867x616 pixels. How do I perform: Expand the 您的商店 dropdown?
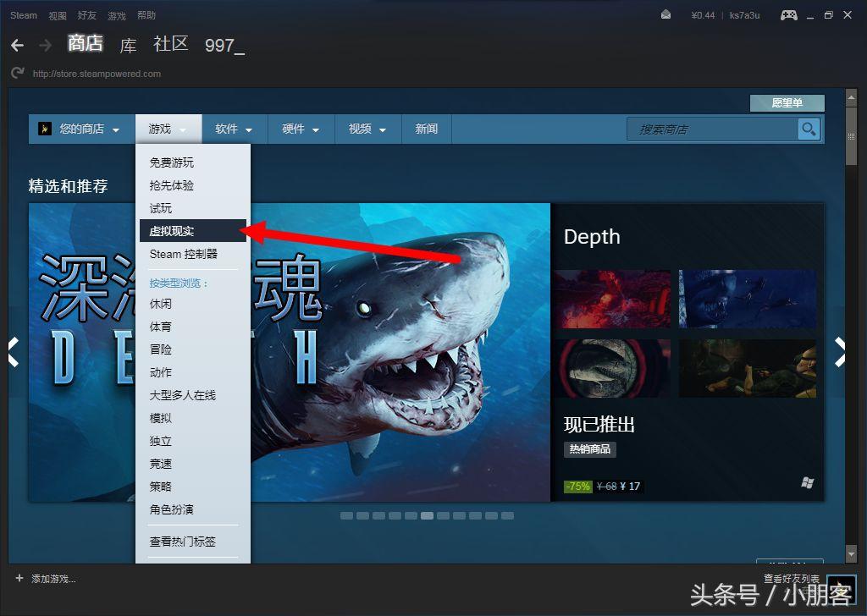tap(82, 129)
